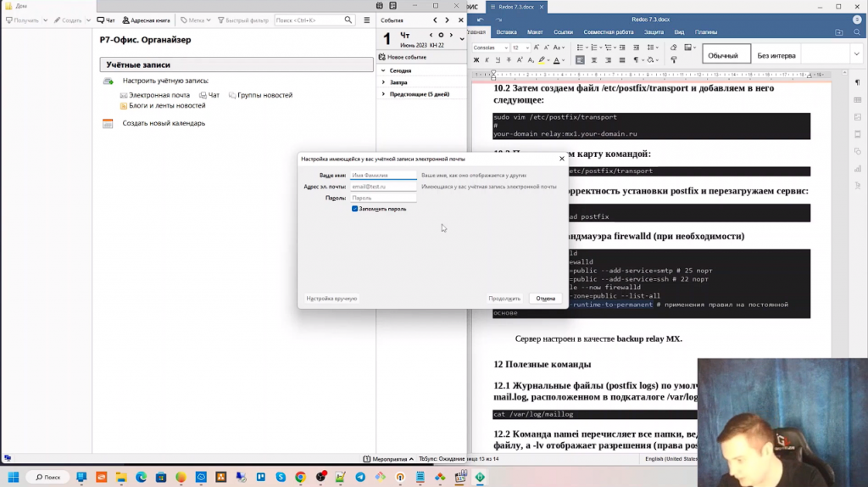868x487 pixels.
Task: Open the Plugins tab
Action: click(x=706, y=32)
